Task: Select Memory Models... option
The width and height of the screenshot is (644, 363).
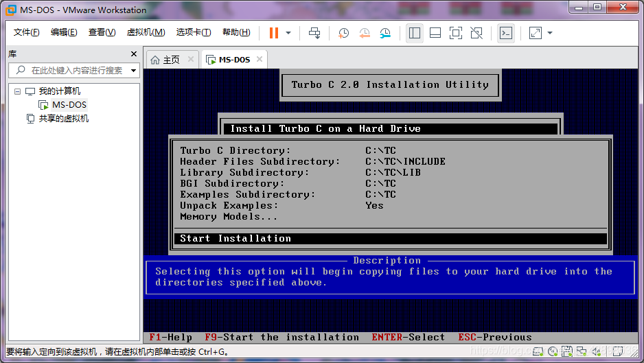Action: click(229, 217)
